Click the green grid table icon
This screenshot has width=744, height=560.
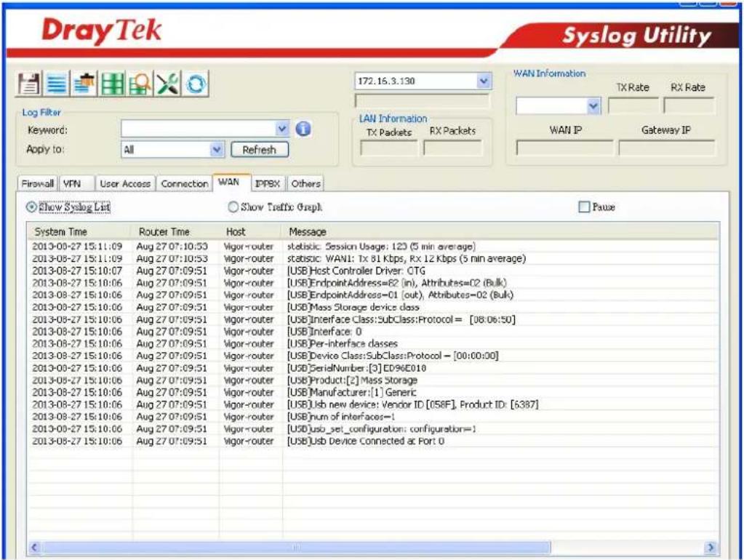click(x=112, y=84)
